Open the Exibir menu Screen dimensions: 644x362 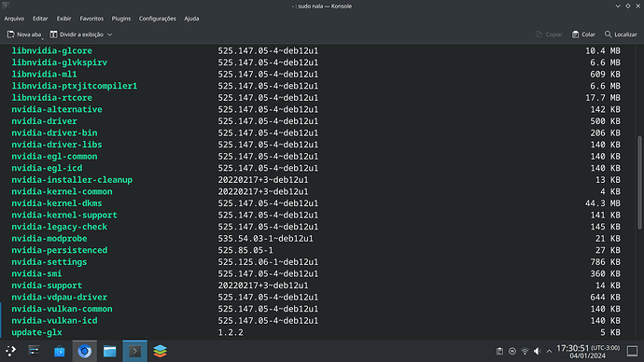pos(63,19)
